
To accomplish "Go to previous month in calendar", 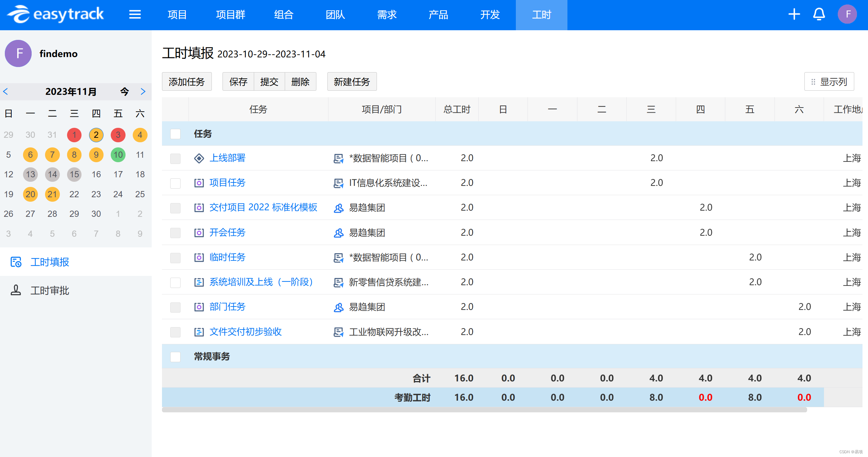I will (6, 92).
